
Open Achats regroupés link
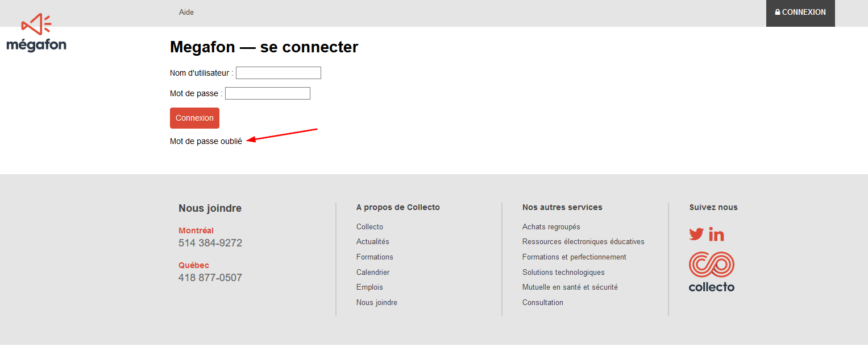(551, 227)
